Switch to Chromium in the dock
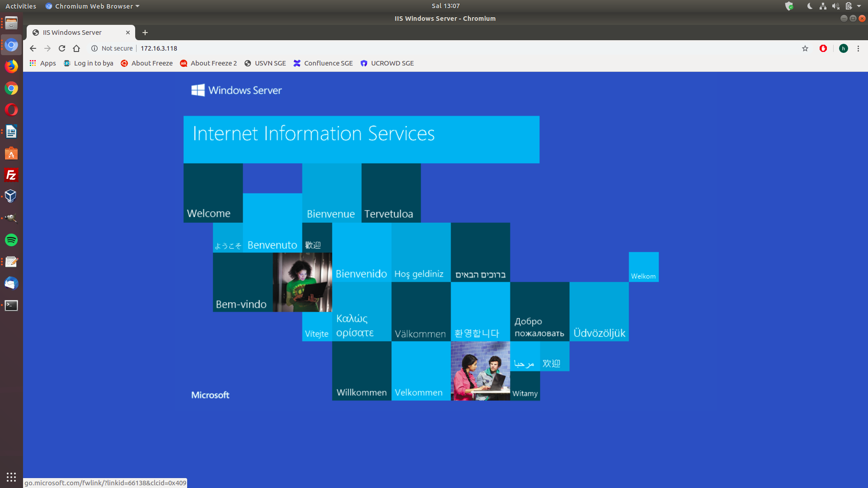868x488 pixels. tap(11, 45)
